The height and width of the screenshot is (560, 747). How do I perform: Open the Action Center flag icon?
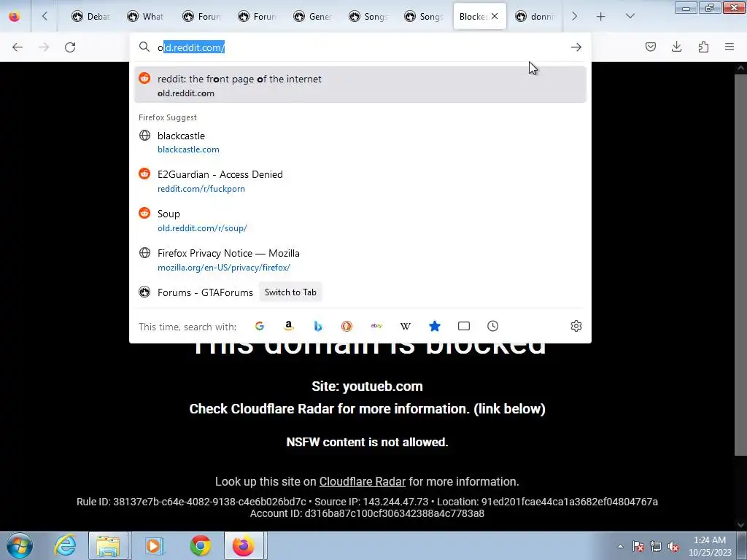(638, 547)
